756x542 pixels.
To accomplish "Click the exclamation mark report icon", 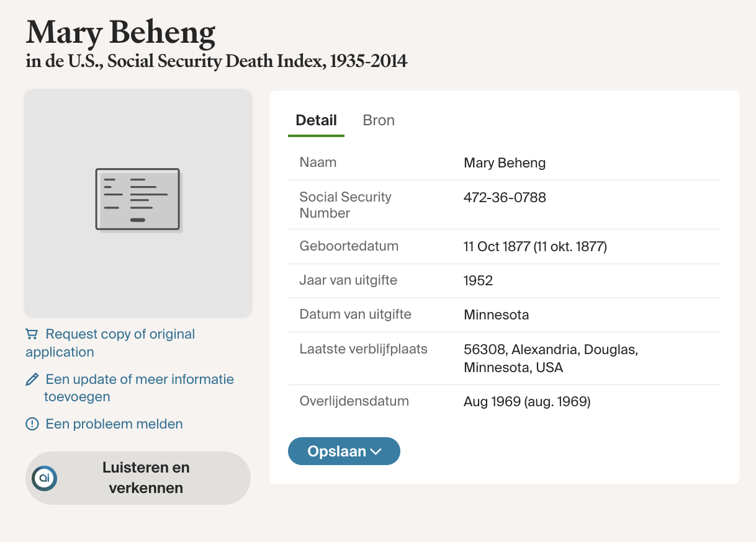I will point(32,424).
